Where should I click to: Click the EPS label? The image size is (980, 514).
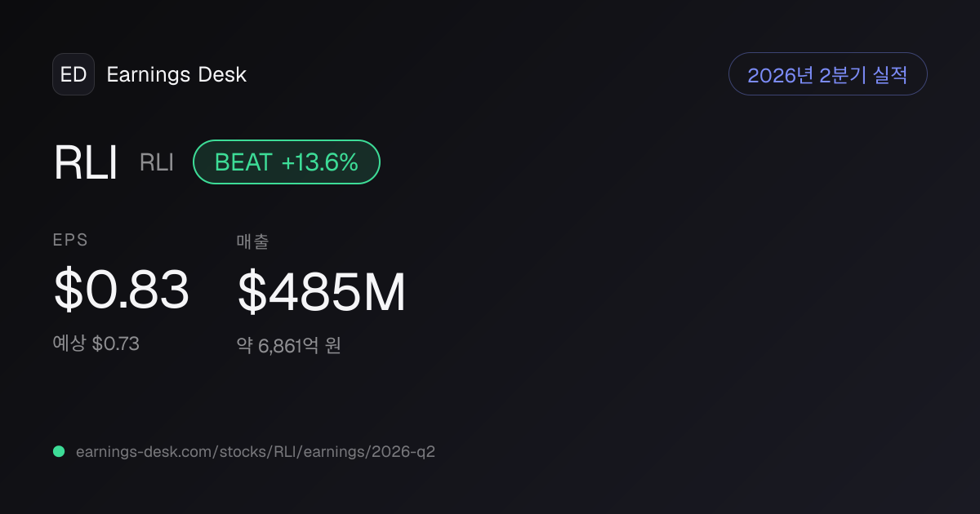70,240
